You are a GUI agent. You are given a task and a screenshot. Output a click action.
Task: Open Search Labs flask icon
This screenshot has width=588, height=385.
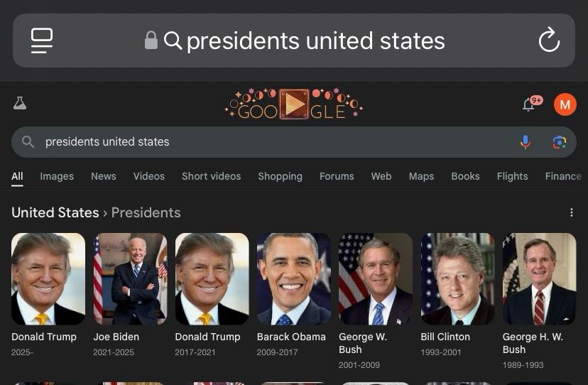[19, 103]
